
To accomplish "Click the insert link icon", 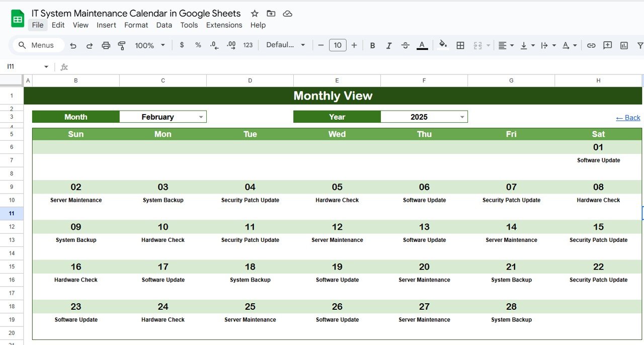I will pyautogui.click(x=591, y=45).
